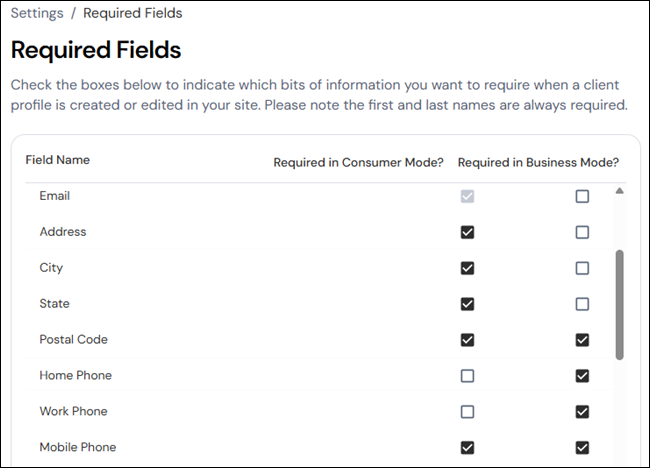This screenshot has height=468, width=650.
Task: Select the Postal Code field name
Action: point(73,339)
